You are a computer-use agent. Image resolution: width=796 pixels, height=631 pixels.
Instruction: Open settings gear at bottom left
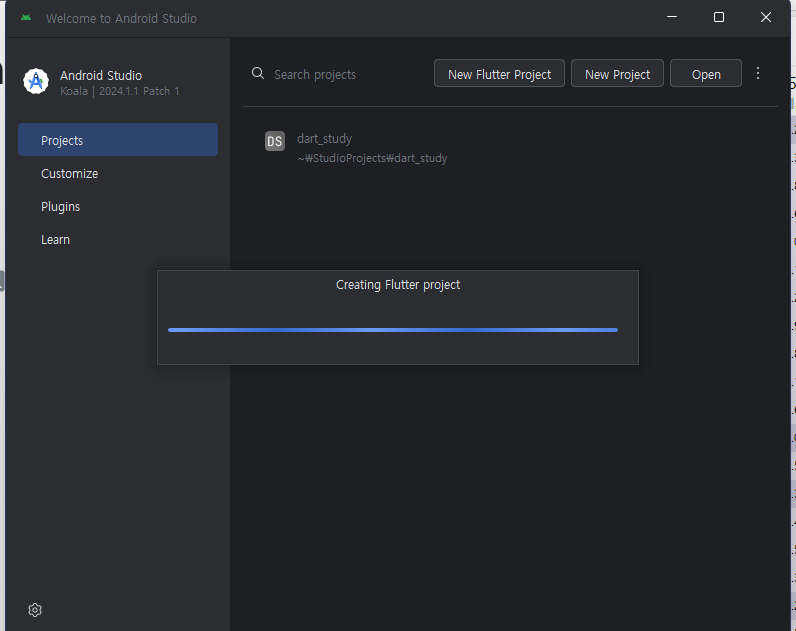(35, 610)
